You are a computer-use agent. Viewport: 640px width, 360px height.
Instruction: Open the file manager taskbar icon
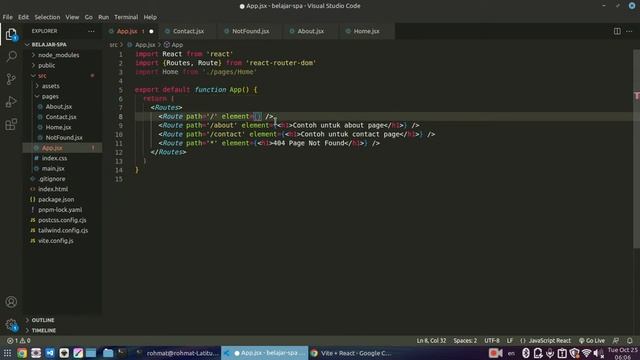coord(108,353)
